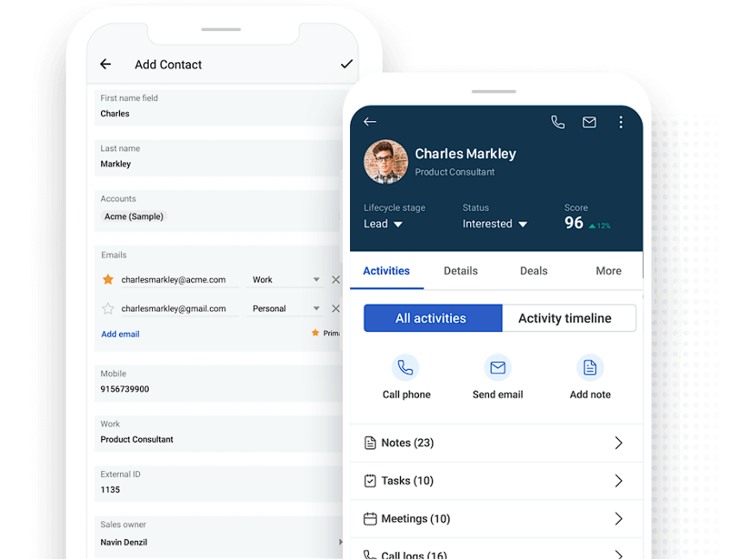Image resolution: width=750 pixels, height=560 pixels.
Task: Switch to the Deals tab
Action: [533, 270]
